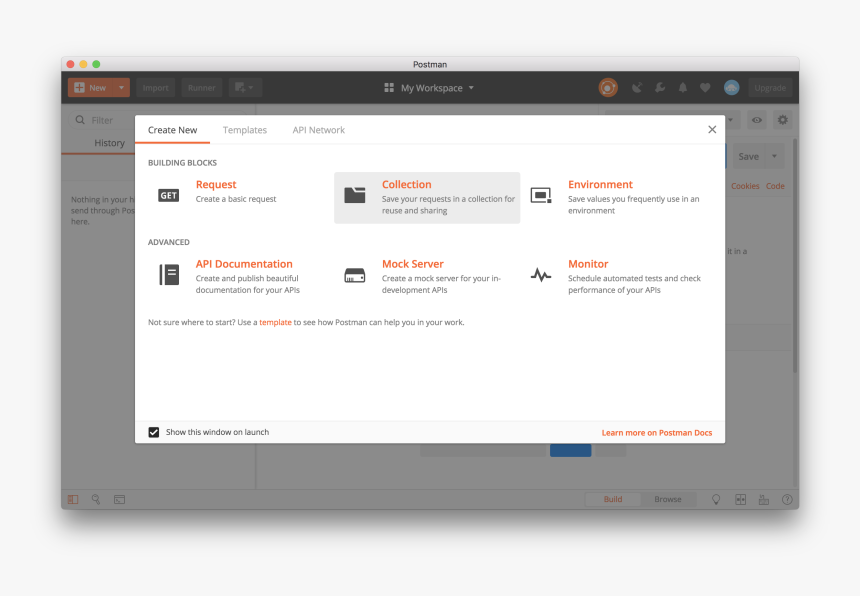Expand the Save button dropdown arrow
Image resolution: width=860 pixels, height=596 pixels.
[774, 156]
